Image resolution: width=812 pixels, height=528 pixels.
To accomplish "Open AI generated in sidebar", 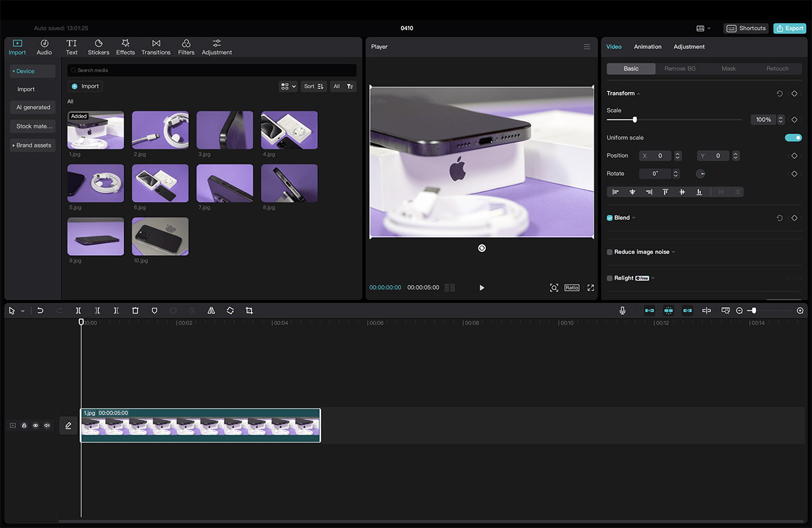I will coord(33,107).
